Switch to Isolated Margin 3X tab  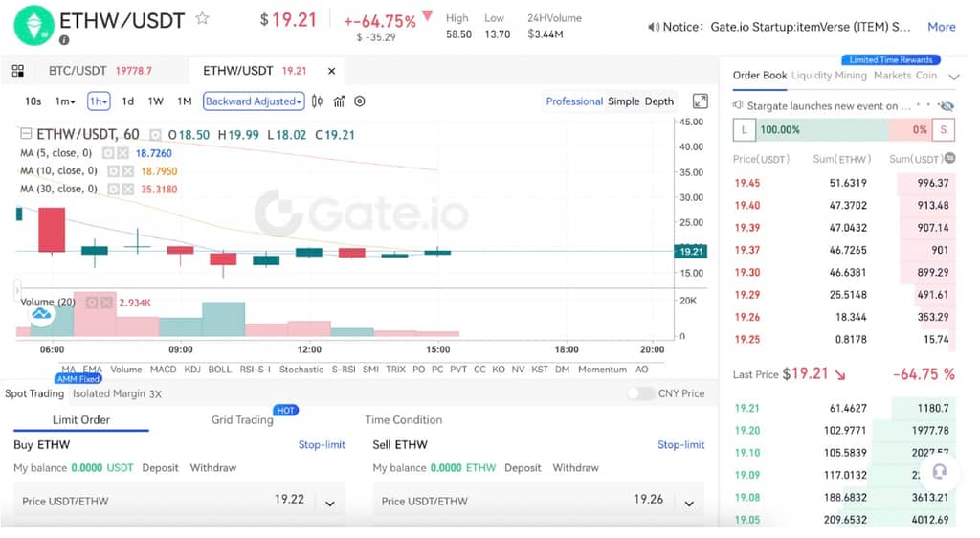tap(117, 393)
